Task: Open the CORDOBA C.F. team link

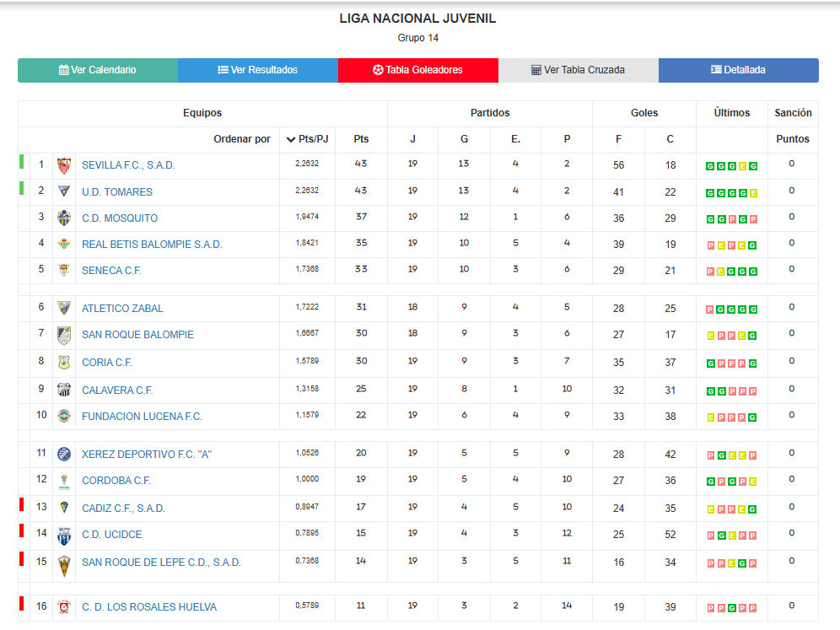Action: [x=116, y=481]
